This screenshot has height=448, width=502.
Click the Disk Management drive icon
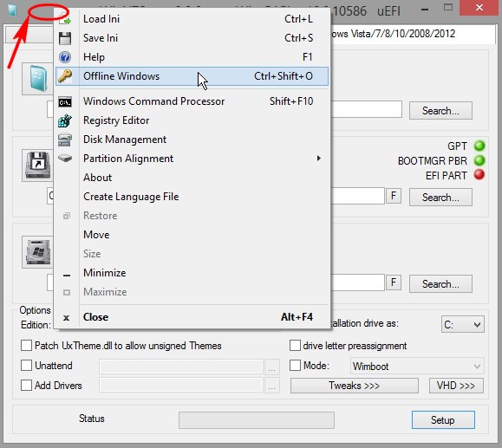(65, 140)
